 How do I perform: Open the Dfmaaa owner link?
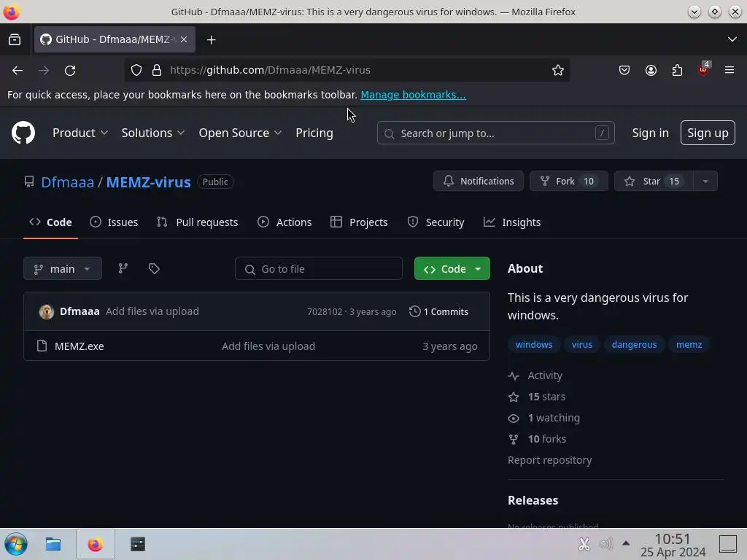(67, 182)
